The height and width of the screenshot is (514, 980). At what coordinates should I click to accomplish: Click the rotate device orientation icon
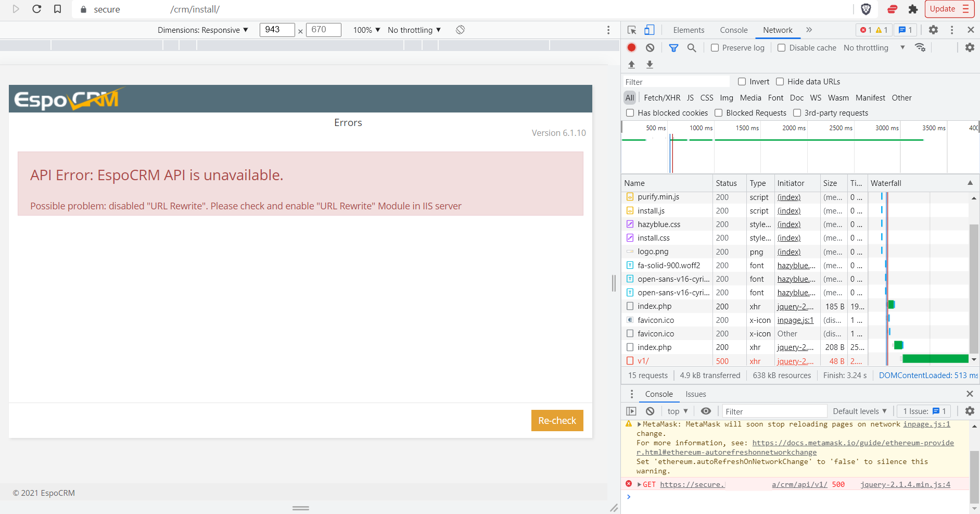[x=460, y=30]
